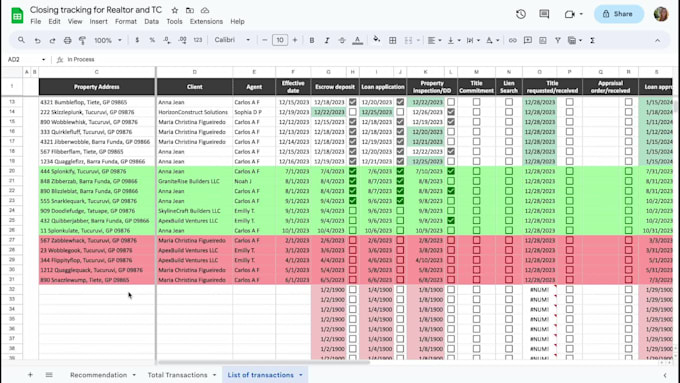Open all sheets list button
This screenshot has width=680, height=383.
[49, 375]
